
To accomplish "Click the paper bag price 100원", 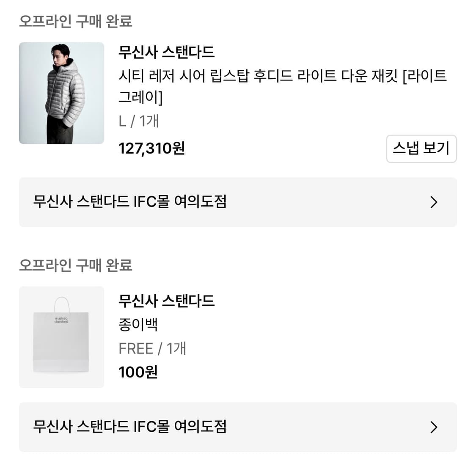I will point(138,372).
